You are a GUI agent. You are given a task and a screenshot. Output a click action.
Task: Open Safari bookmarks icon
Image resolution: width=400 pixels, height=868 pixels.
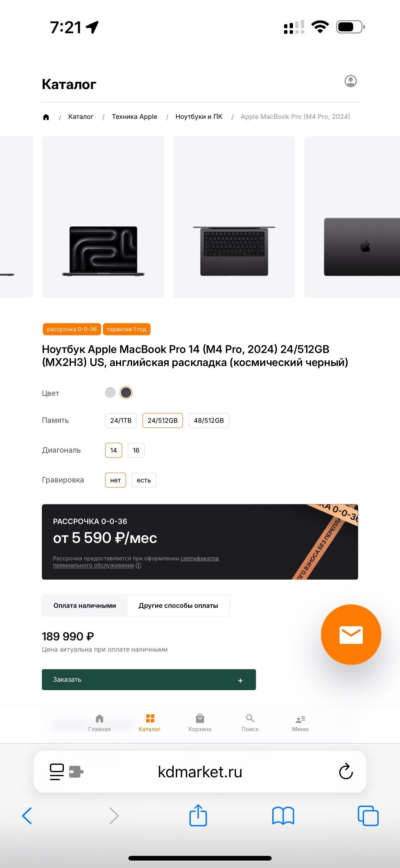coord(283,816)
